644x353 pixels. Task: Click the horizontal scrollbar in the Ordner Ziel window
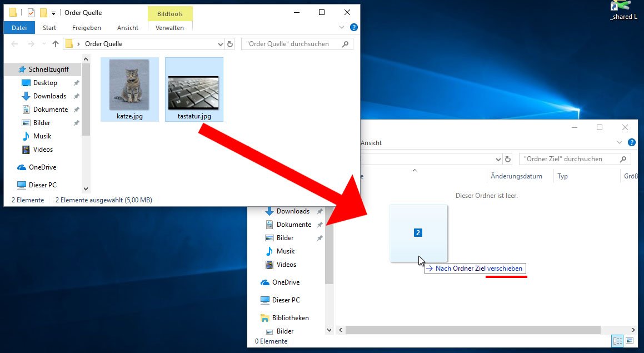472,330
